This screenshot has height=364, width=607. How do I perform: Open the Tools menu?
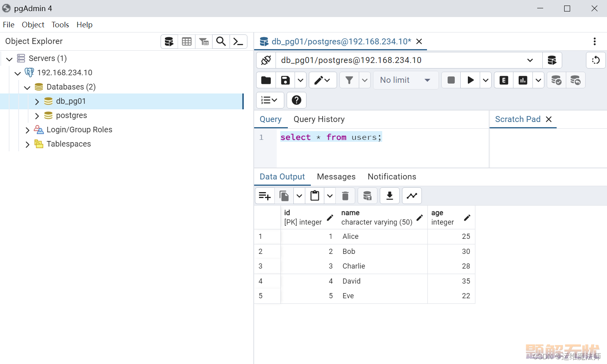click(x=60, y=25)
